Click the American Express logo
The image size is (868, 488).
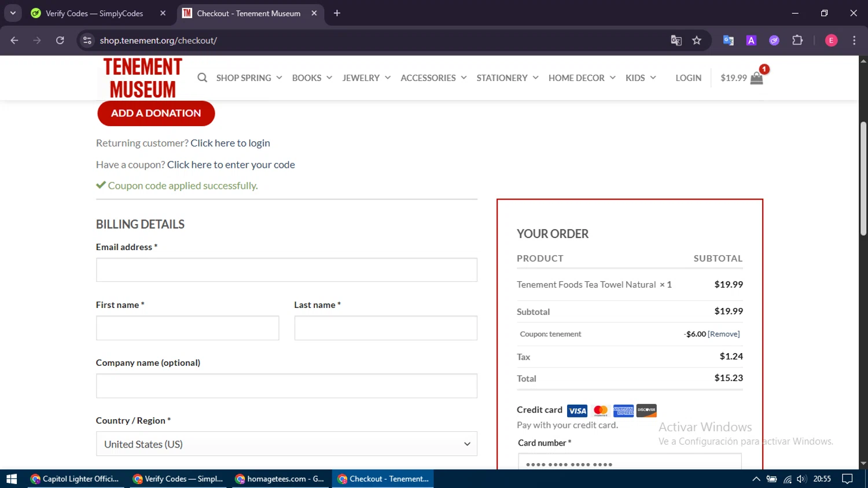(x=623, y=410)
